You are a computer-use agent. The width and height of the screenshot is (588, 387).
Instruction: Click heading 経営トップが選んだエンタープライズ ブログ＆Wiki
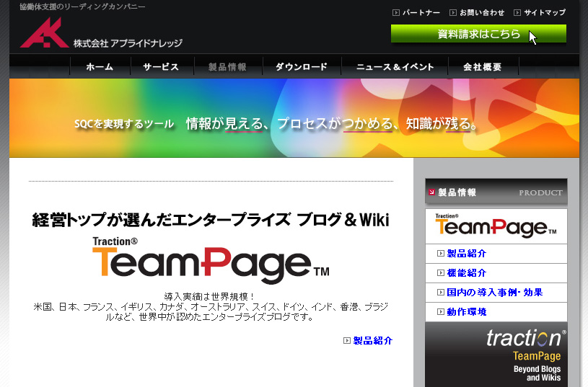coord(211,220)
